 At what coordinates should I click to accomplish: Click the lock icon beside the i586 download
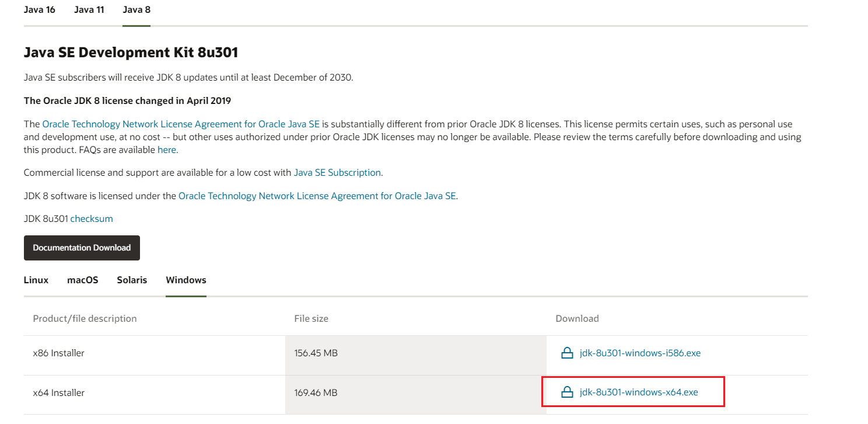coord(567,353)
